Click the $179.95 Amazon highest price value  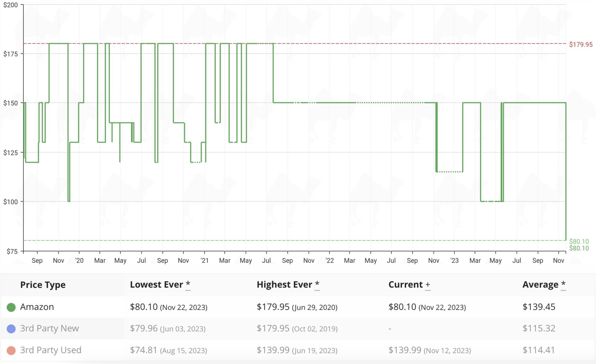click(x=273, y=307)
